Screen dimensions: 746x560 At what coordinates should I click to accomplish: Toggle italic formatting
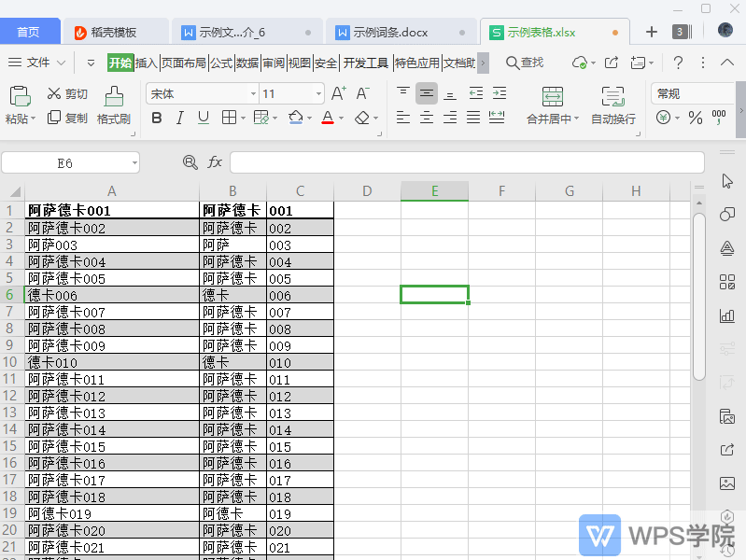180,118
